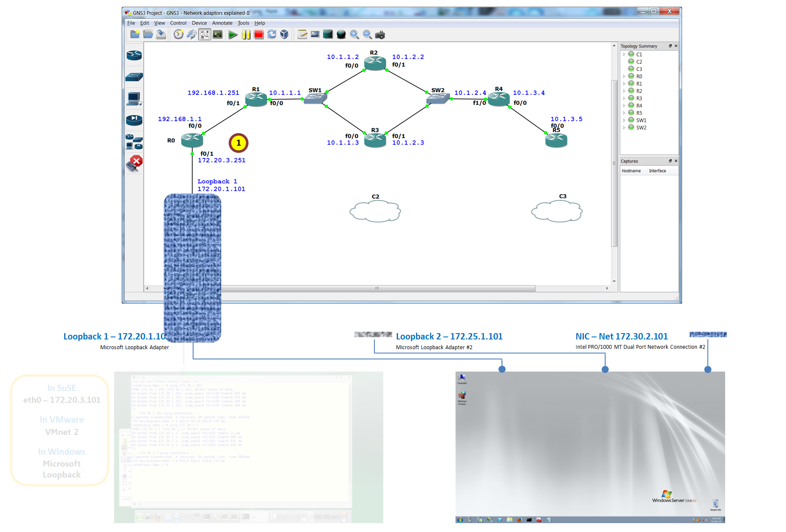Start all devices with the green play button
Image resolution: width=786 pixels, height=532 pixels.
coord(232,35)
